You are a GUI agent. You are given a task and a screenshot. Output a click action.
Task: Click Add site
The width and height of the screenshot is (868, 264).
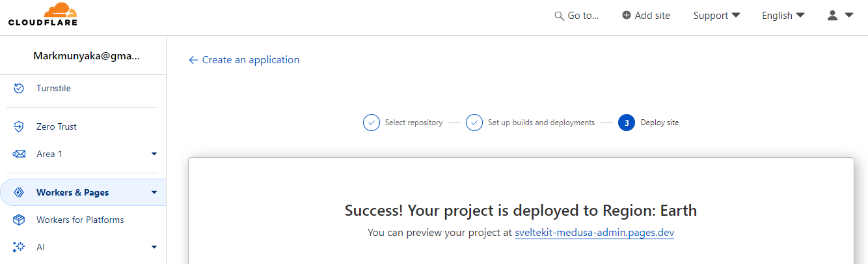(x=646, y=16)
